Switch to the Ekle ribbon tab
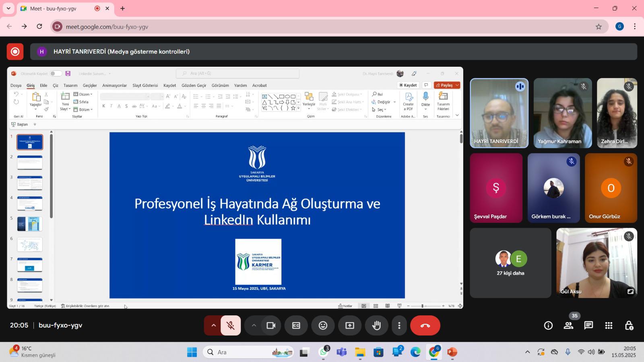The height and width of the screenshot is (362, 644). pyautogui.click(x=43, y=85)
